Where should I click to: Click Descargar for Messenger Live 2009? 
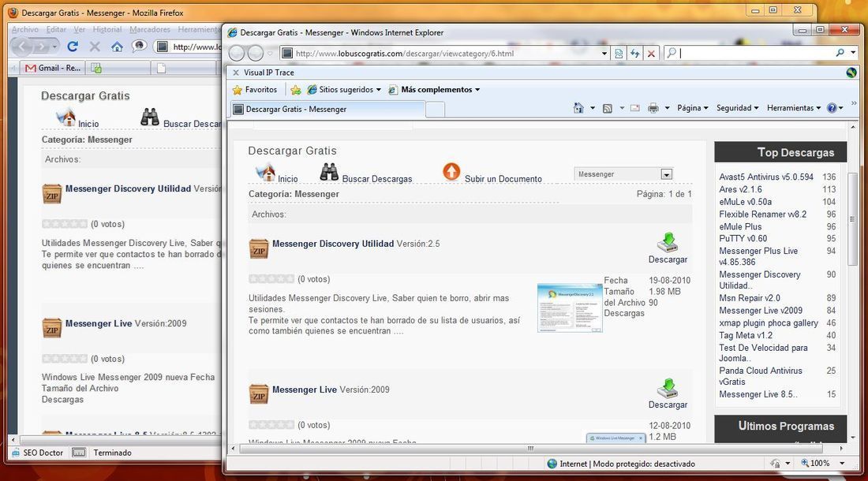pos(668,393)
